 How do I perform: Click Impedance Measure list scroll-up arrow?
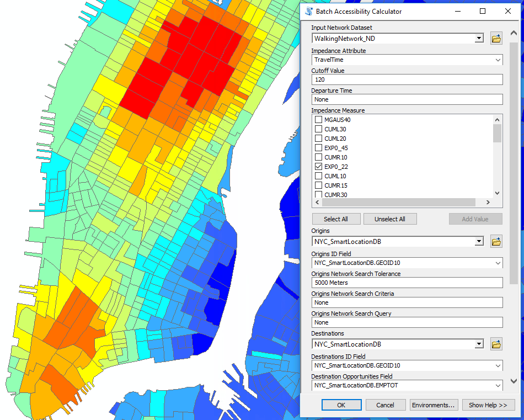pyautogui.click(x=498, y=120)
